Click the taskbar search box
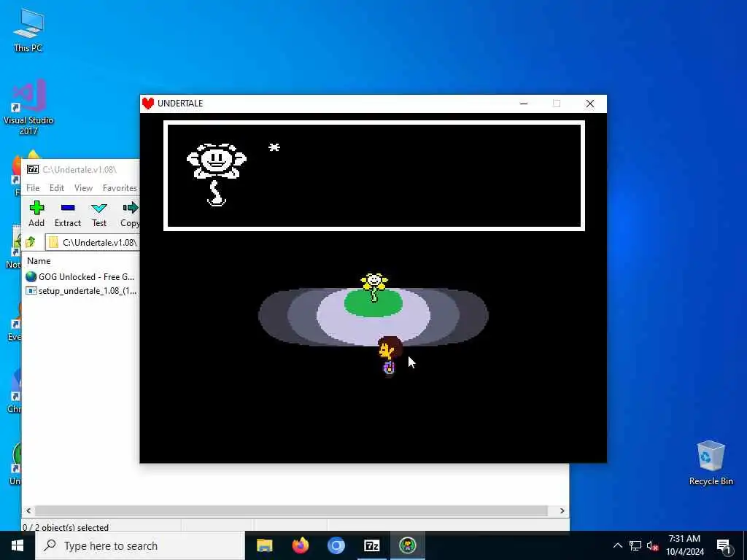The image size is (747, 560). (140, 545)
